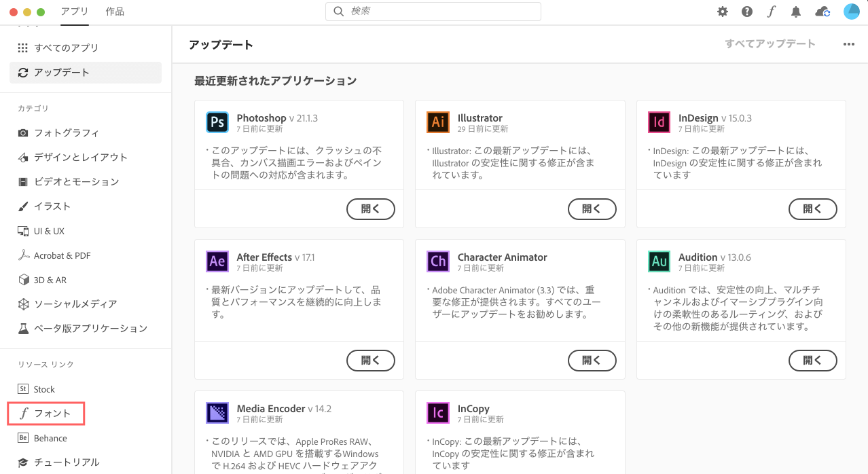Click the Illustrator Ai app icon
Image resolution: width=868 pixels, height=474 pixels.
(438, 122)
